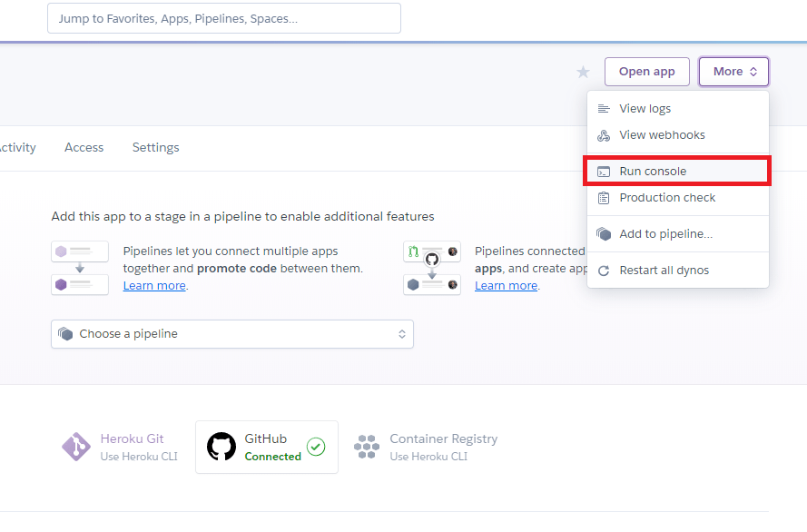Viewport: 807px width, 532px height.
Task: Expand the More dropdown button
Action: (733, 72)
